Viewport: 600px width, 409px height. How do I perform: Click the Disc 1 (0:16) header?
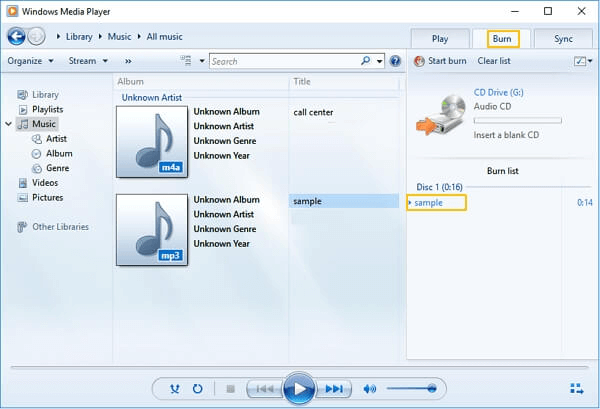439,187
